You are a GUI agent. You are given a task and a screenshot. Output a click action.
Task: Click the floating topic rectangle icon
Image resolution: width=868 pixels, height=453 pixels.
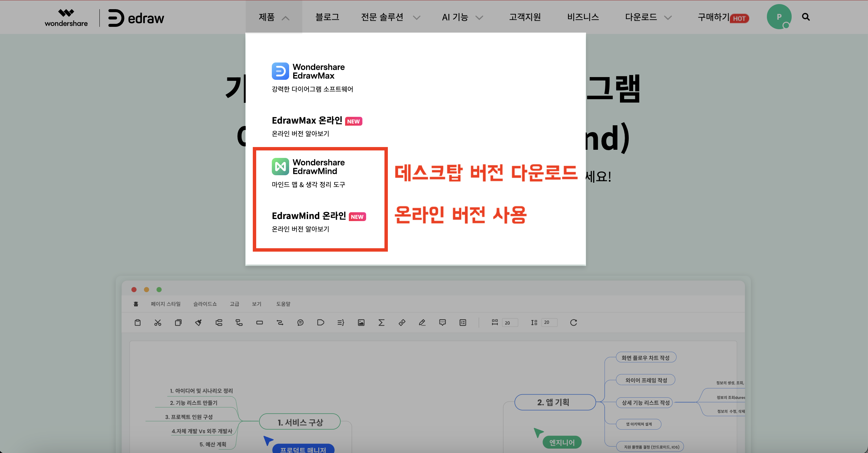(x=260, y=323)
